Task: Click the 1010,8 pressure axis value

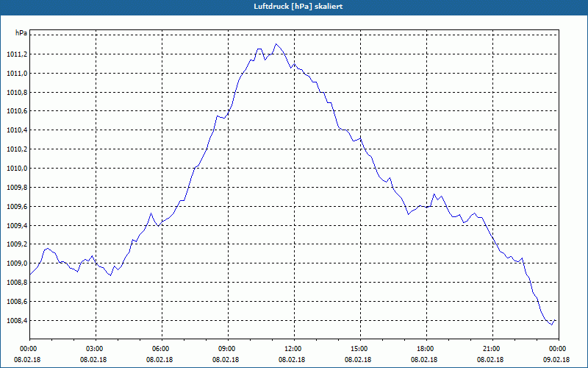Action: click(17, 93)
